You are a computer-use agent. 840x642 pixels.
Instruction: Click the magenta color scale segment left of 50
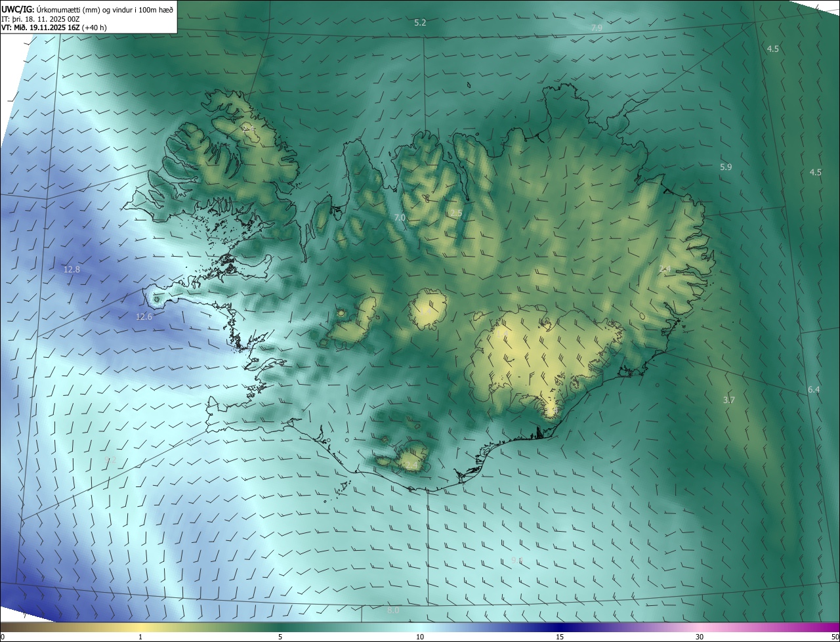pyautogui.click(x=820, y=628)
